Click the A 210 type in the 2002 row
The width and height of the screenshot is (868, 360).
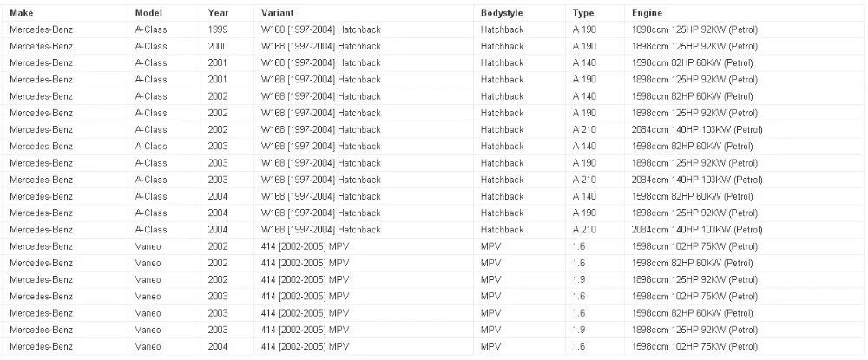(x=585, y=130)
